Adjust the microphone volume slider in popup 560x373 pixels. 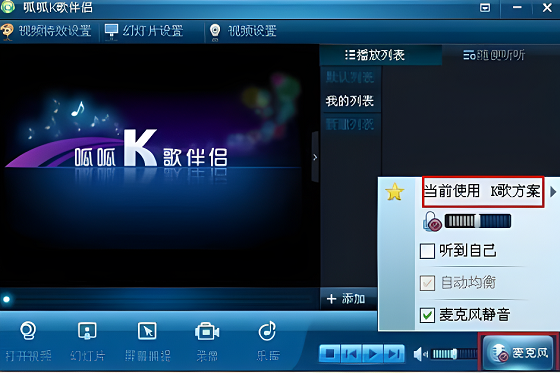[x=478, y=221]
